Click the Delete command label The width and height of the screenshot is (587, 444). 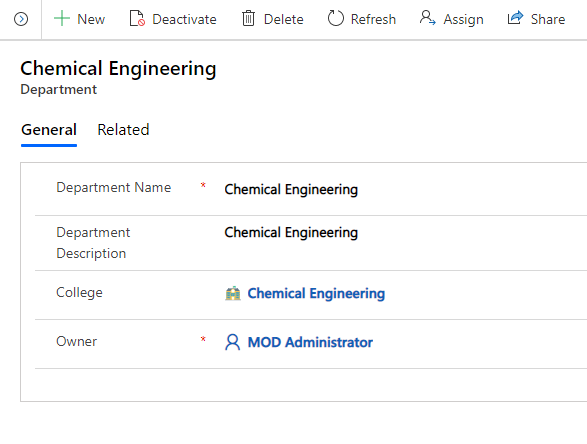point(283,19)
